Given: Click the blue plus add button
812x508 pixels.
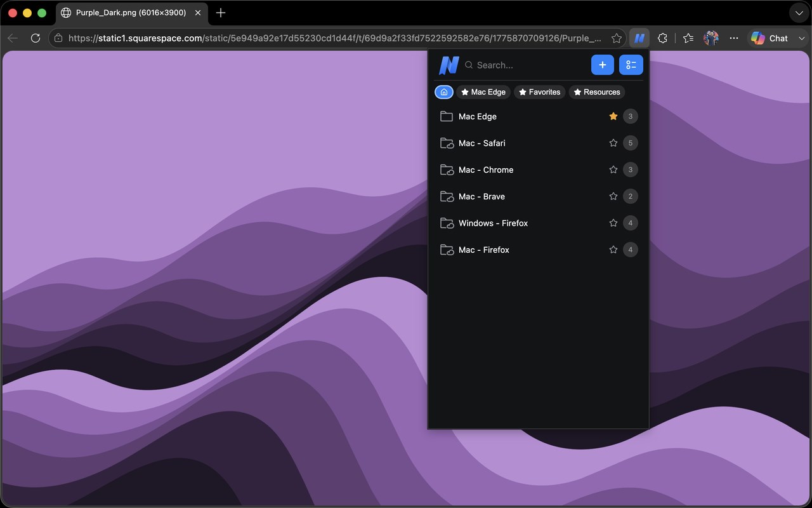Looking at the screenshot, I should click(602, 65).
